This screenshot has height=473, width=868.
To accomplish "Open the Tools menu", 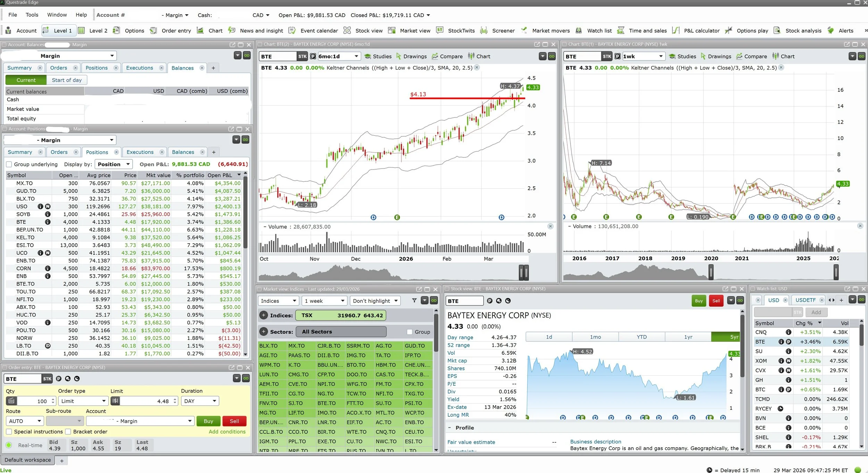I will point(32,15).
